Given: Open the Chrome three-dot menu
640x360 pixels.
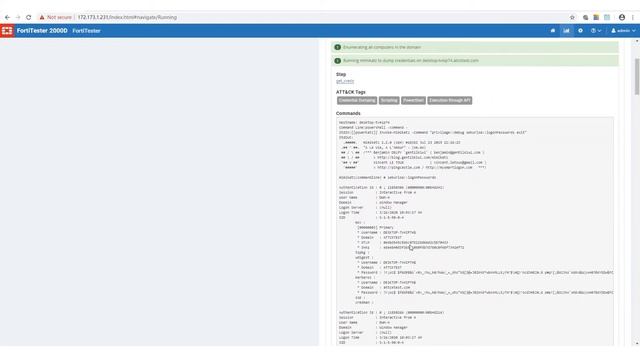Looking at the screenshot, I should (x=633, y=18).
